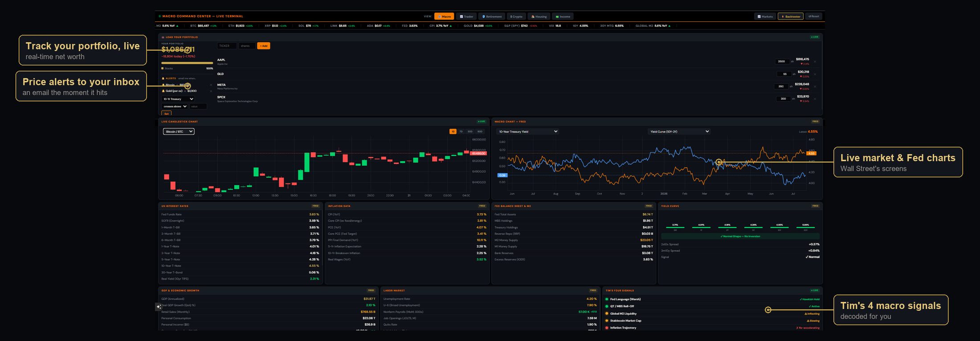Click the 65486.00 current price marker
This screenshot has width=980, height=341.
[478, 153]
